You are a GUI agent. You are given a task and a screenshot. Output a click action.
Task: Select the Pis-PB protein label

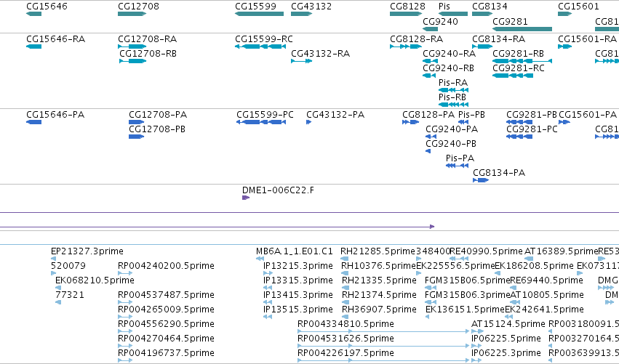pyautogui.click(x=471, y=115)
